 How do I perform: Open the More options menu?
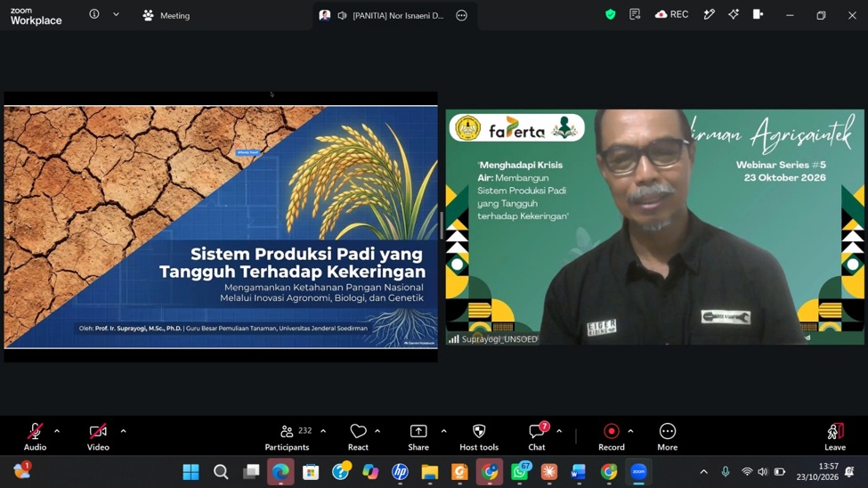[x=668, y=436]
